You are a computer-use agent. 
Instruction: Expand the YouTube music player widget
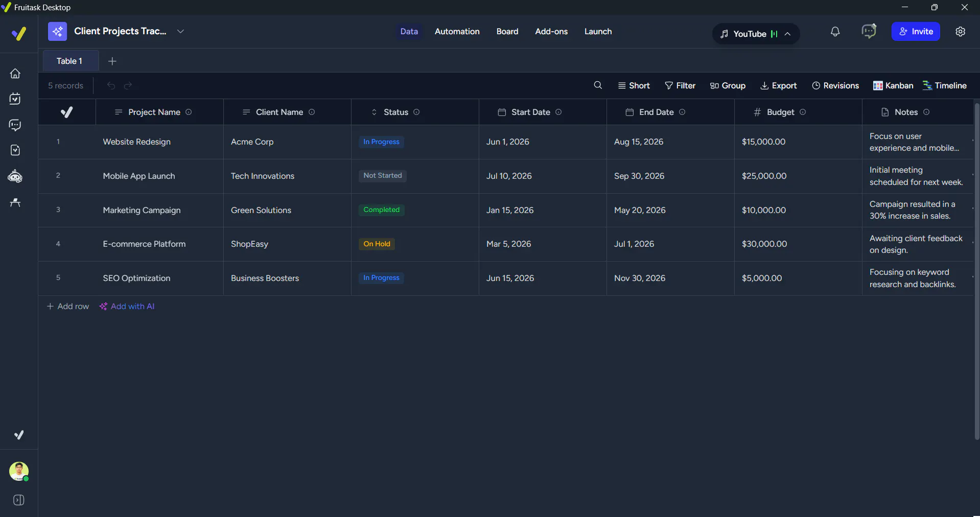756,34
